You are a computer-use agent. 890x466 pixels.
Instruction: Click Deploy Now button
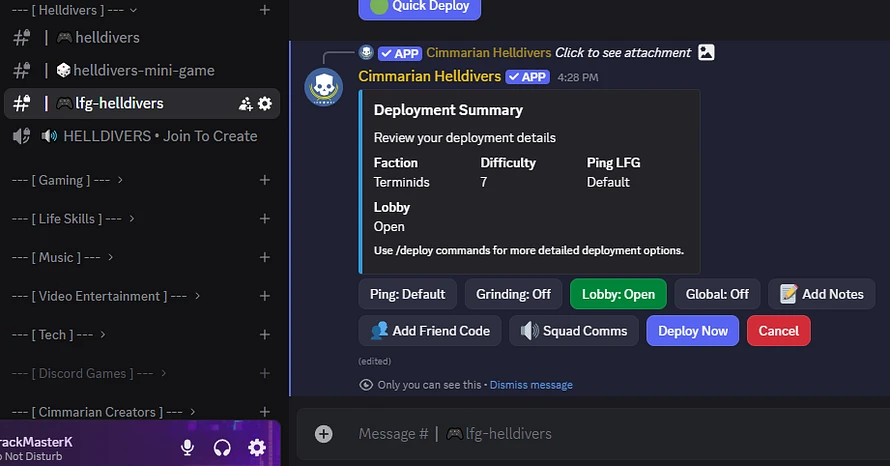tap(692, 331)
